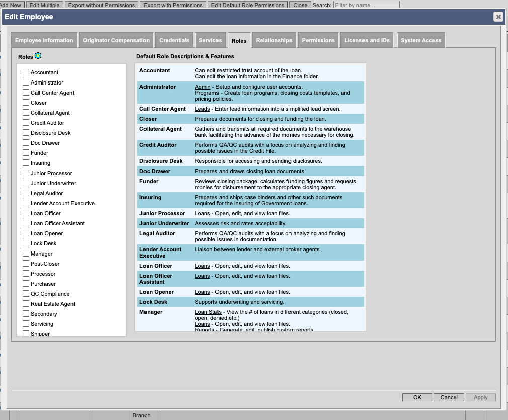This screenshot has width=508, height=420.
Task: Select the Processor role checkbox
Action: click(26, 274)
